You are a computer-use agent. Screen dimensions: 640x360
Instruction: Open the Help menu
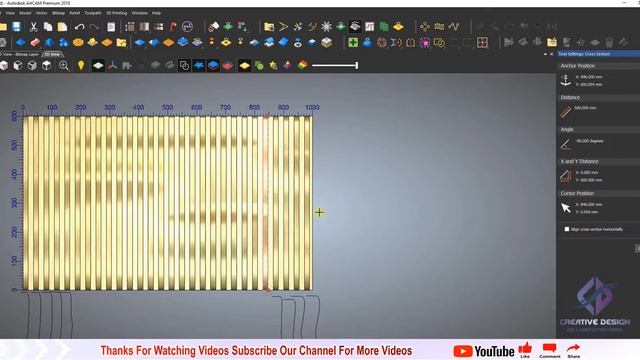[156, 13]
